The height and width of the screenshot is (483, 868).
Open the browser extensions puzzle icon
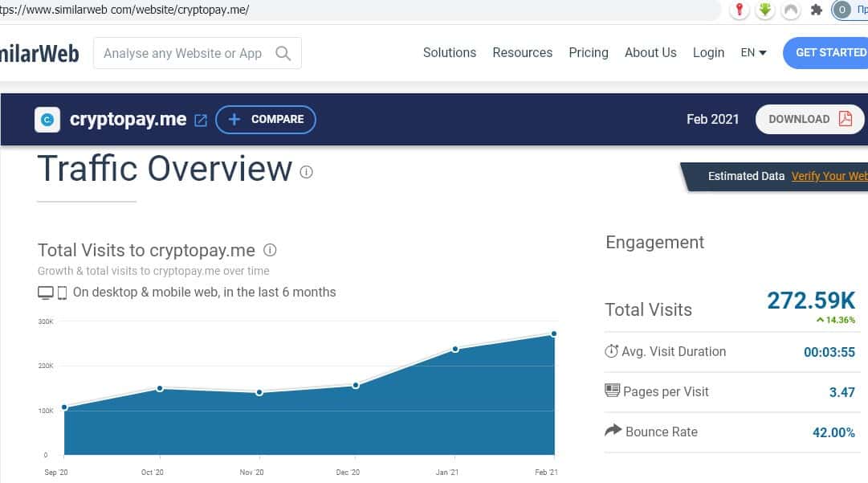[817, 10]
